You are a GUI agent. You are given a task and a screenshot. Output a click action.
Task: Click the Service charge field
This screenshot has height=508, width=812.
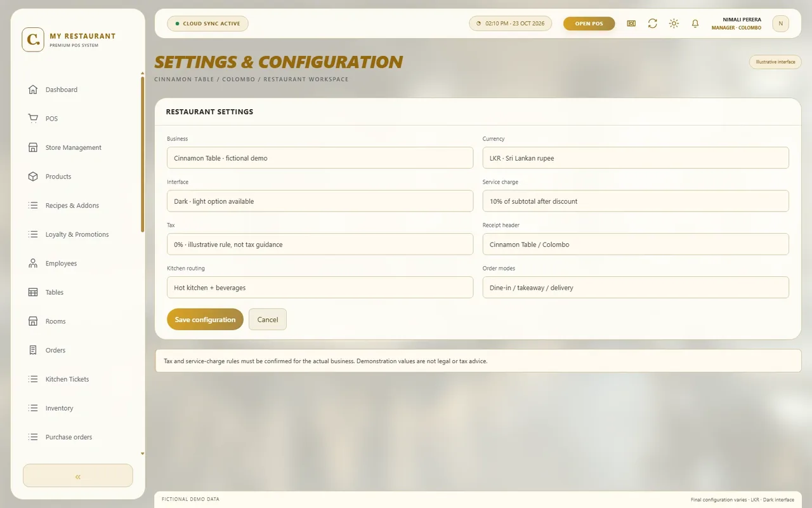click(636, 201)
